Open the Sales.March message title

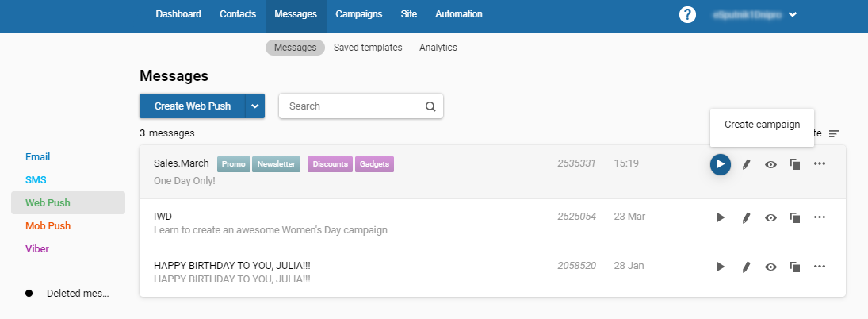[182, 163]
